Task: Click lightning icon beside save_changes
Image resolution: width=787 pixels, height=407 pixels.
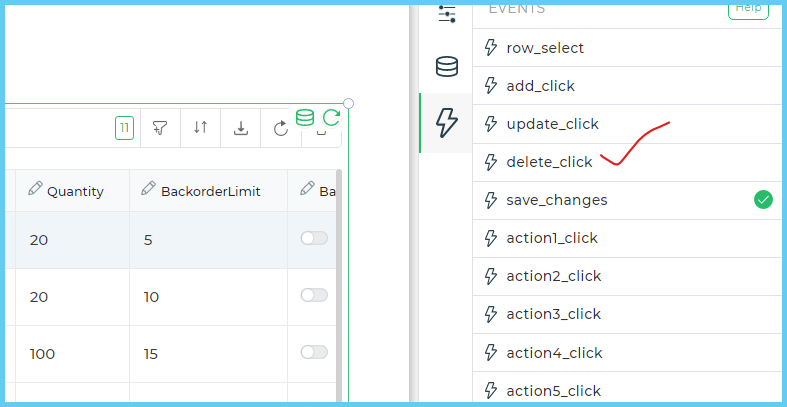Action: click(x=490, y=200)
